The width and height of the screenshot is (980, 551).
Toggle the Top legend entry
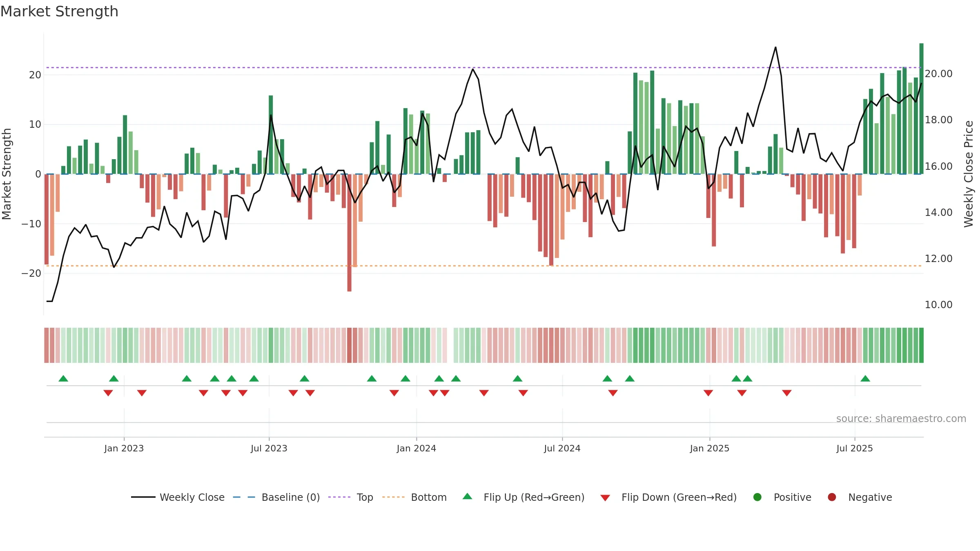[x=351, y=497]
